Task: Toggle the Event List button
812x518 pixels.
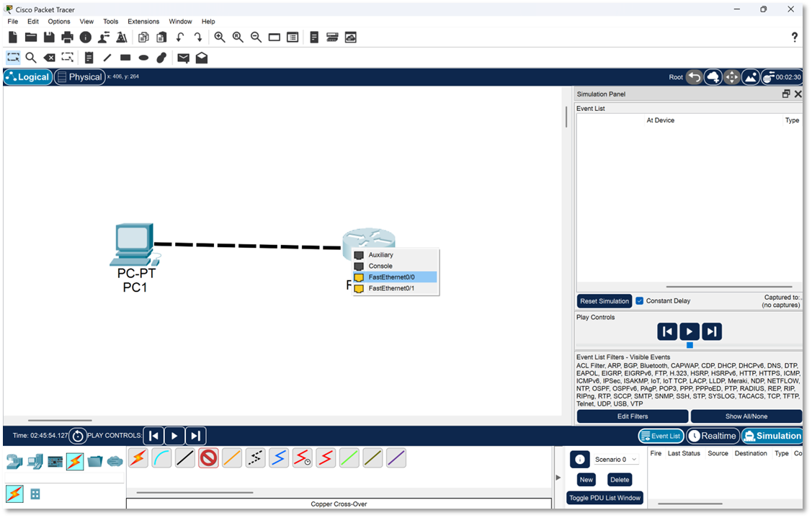Action: click(661, 436)
